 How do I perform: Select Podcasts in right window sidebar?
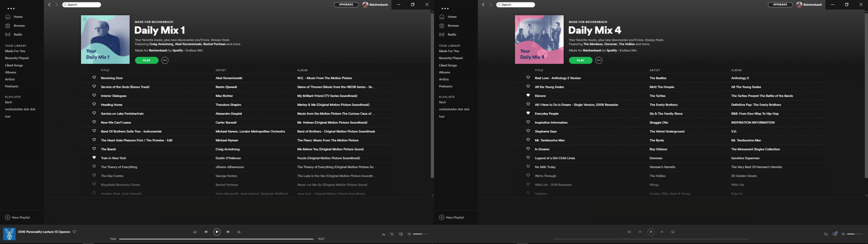pyautogui.click(x=446, y=86)
